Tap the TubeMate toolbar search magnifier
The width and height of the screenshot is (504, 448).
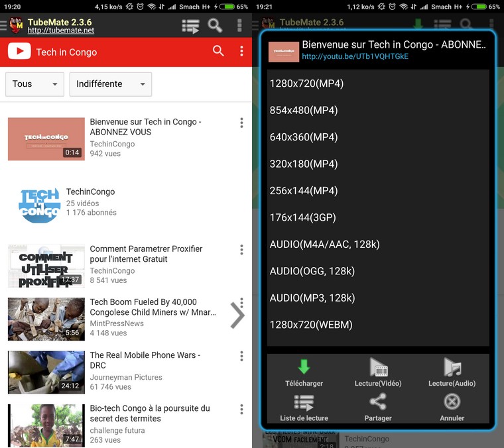(x=215, y=25)
